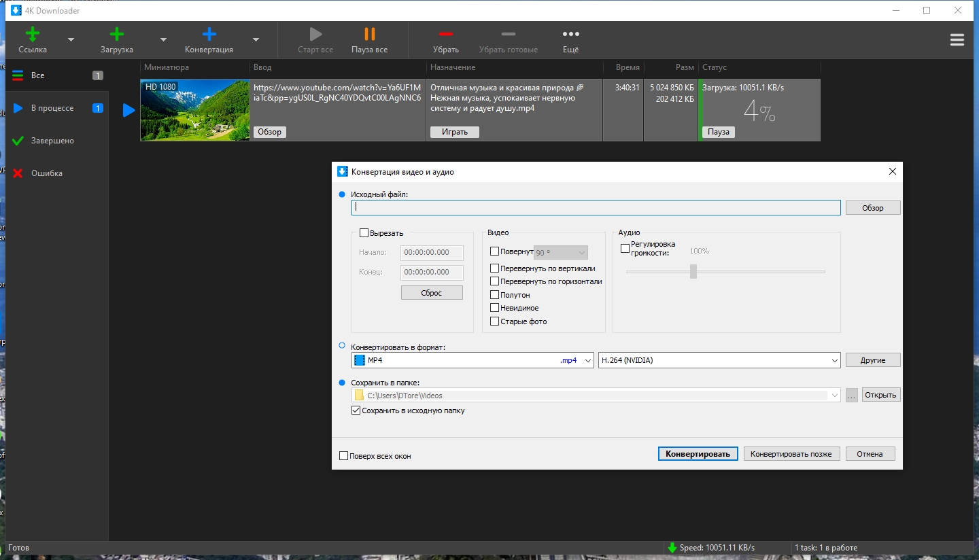Enable the Вырезать checkbox
Viewport: 979px width, 560px height.
coord(364,233)
